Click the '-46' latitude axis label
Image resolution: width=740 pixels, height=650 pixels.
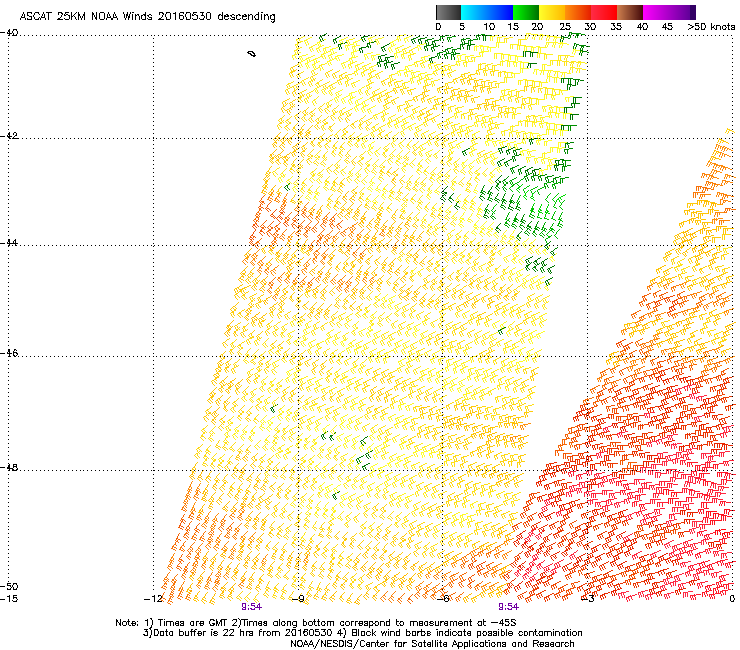pyautogui.click(x=9, y=353)
